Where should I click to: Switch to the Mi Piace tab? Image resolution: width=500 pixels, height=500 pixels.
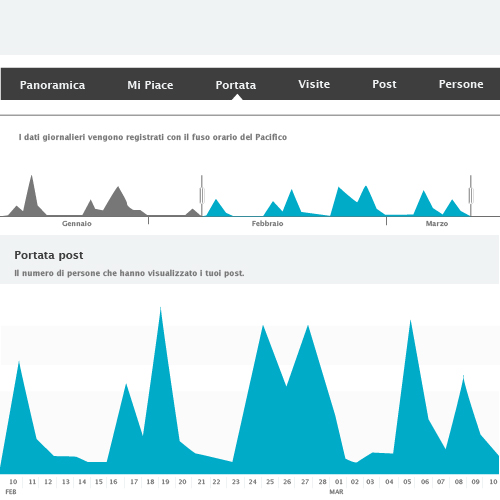(150, 85)
